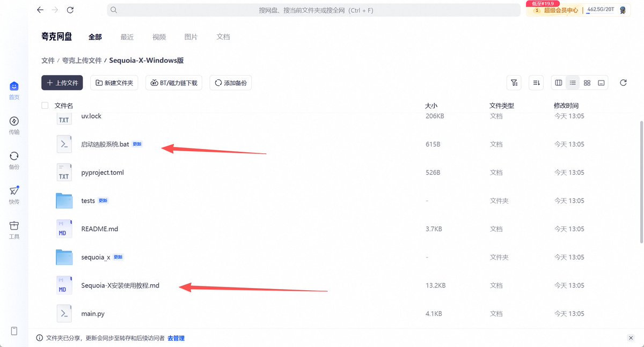Select the README.md file
This screenshot has width=644, height=347.
coord(99,229)
